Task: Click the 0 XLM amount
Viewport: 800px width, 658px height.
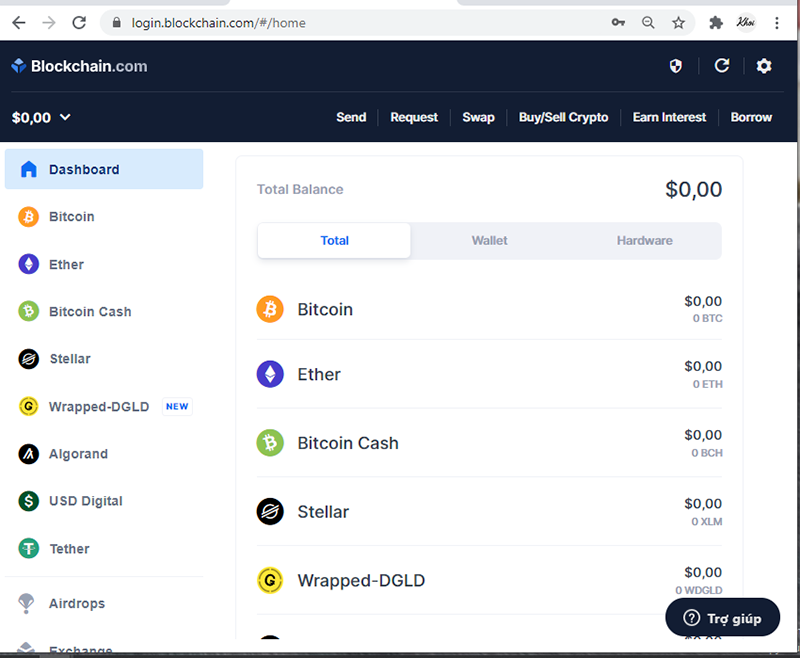Action: [707, 521]
